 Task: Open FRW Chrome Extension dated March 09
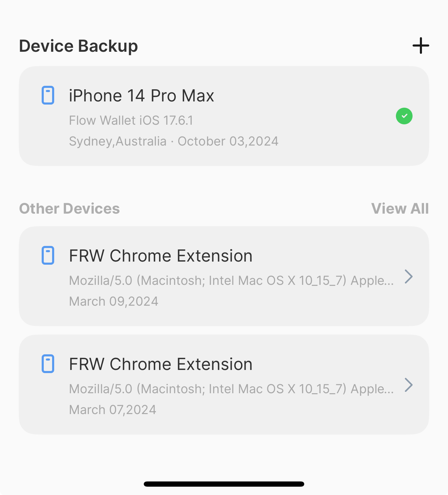coord(160,256)
